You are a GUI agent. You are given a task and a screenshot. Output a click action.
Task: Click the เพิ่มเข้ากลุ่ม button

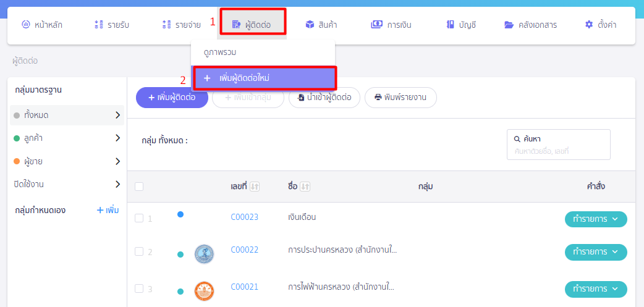[248, 98]
